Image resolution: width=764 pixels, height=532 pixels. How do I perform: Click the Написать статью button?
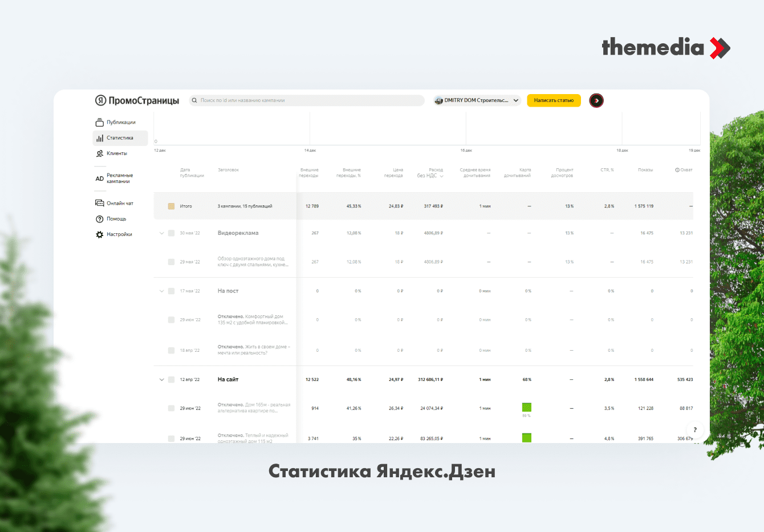[x=554, y=100]
